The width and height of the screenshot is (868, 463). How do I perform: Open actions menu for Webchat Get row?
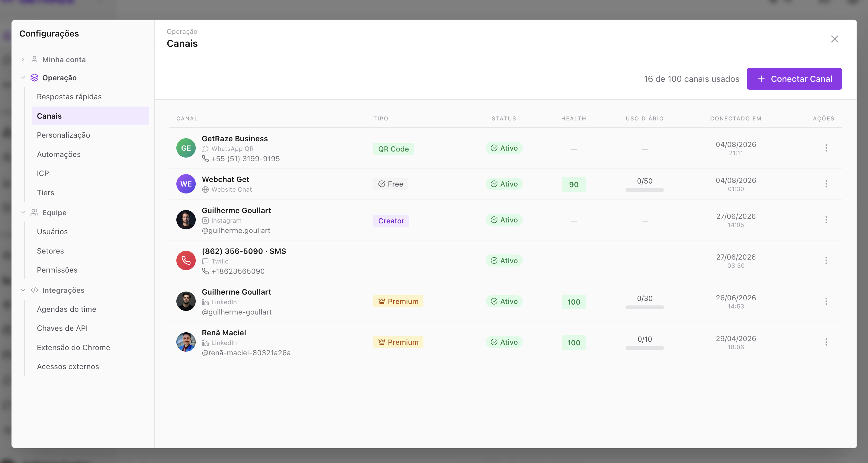(826, 184)
